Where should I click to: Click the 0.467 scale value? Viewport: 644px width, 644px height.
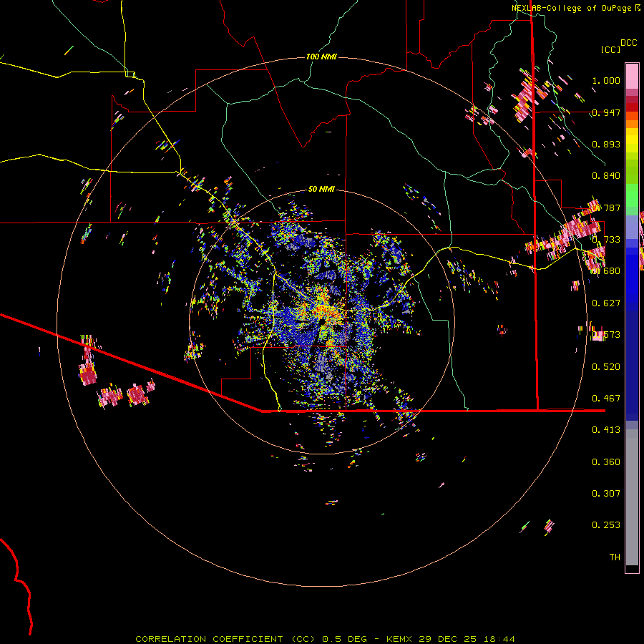coord(606,399)
